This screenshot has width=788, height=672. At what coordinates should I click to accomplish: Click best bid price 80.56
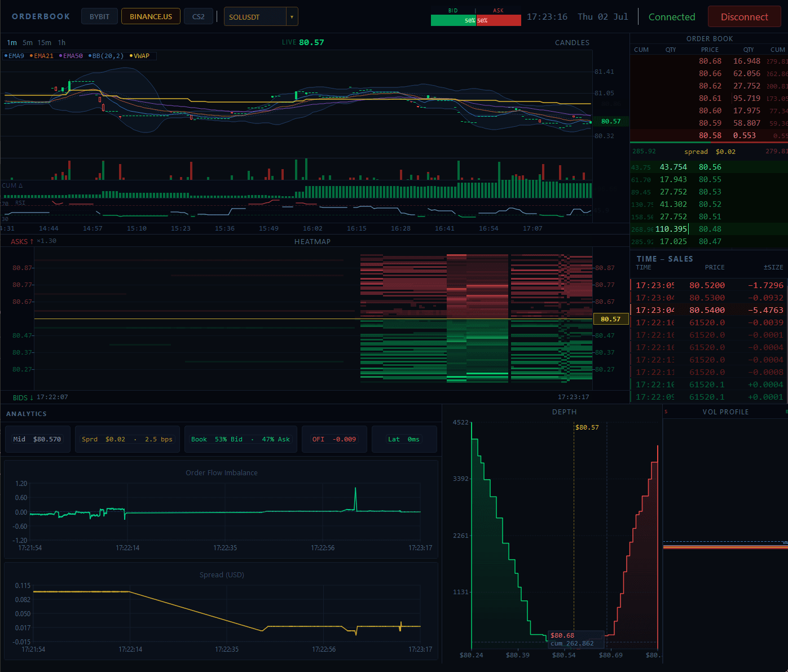tap(710, 167)
